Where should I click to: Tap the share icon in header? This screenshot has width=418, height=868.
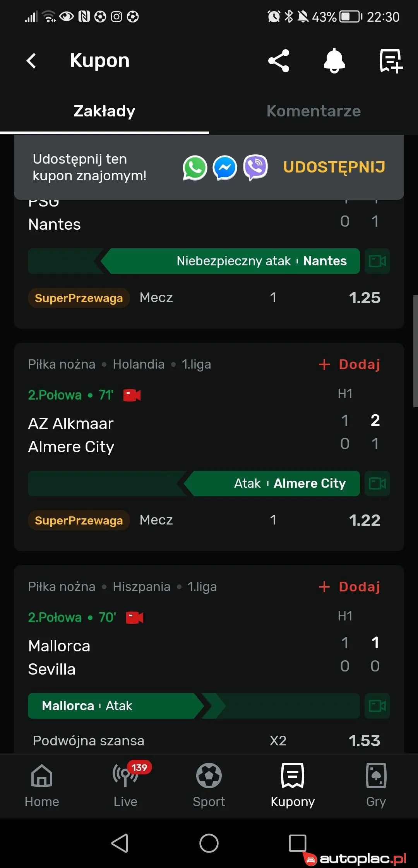(x=279, y=61)
